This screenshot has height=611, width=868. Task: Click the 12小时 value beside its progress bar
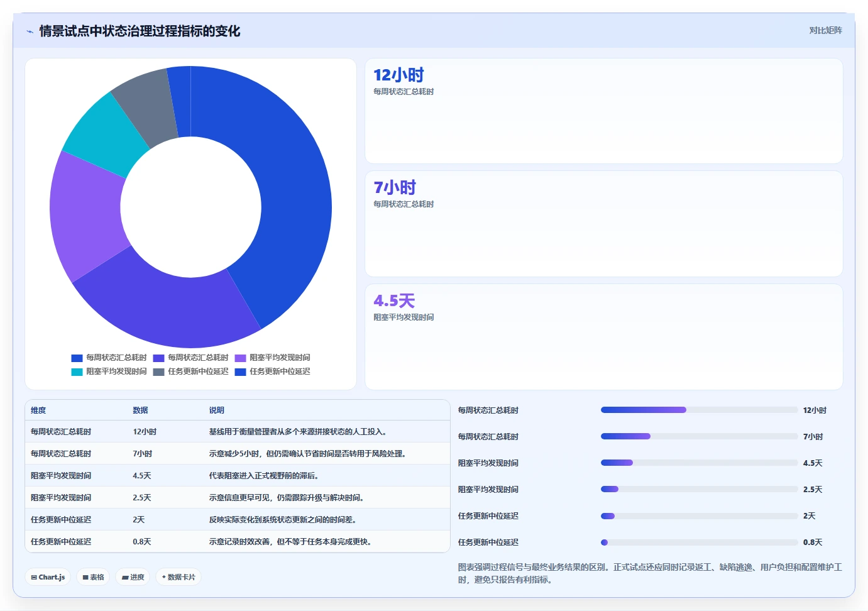tap(815, 410)
